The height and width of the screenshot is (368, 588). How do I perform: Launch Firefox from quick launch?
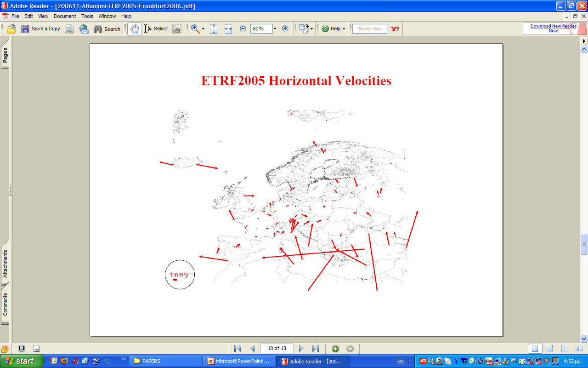click(x=64, y=361)
